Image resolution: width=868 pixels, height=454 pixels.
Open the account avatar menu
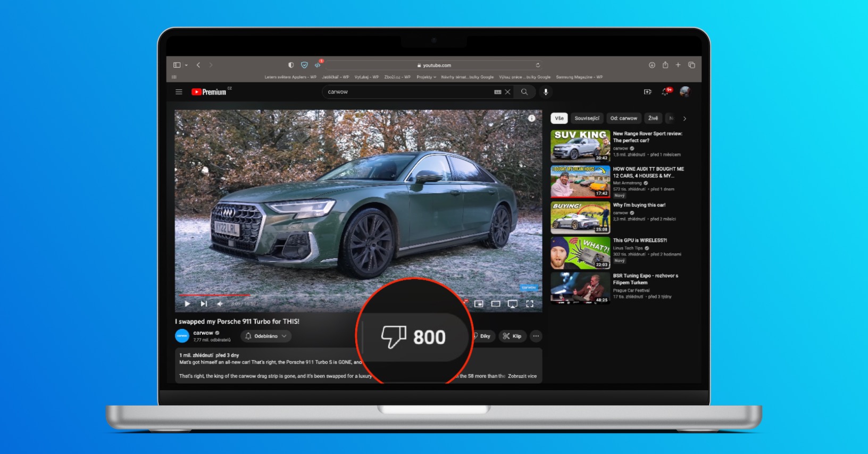point(685,92)
